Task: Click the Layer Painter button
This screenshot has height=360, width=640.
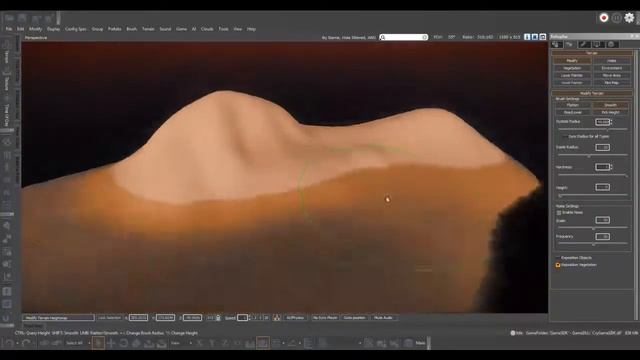Action: (572, 75)
